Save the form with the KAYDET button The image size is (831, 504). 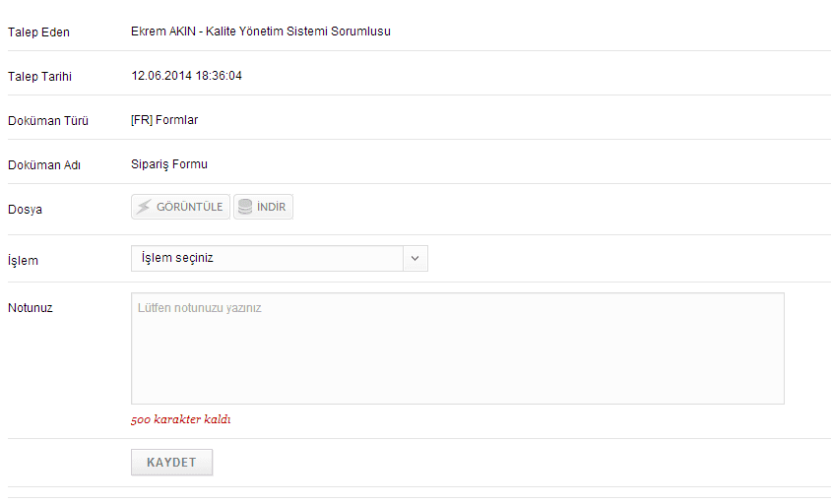pyautogui.click(x=171, y=462)
